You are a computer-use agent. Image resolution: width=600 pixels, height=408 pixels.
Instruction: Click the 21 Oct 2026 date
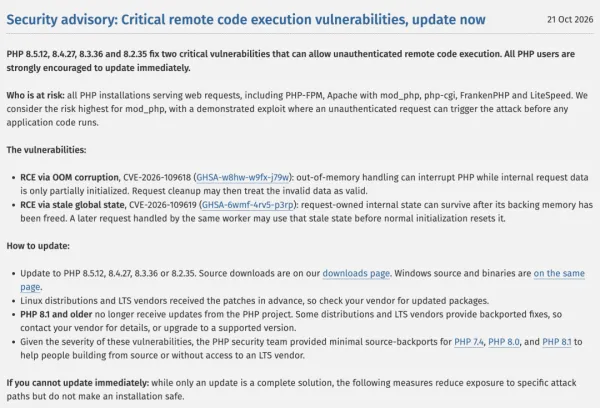tap(570, 20)
